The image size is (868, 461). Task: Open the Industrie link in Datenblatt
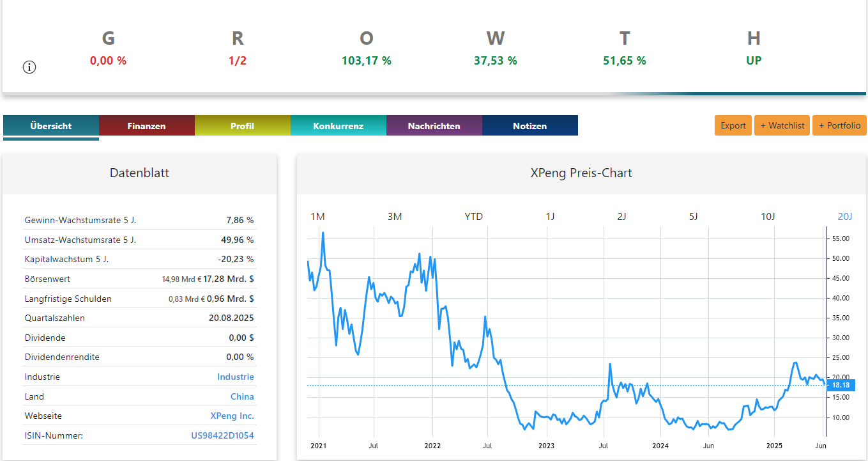(x=236, y=377)
